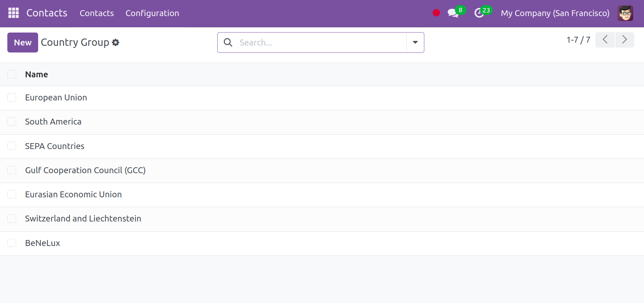644x303 pixels.
Task: Create a New country group
Action: coord(23,42)
